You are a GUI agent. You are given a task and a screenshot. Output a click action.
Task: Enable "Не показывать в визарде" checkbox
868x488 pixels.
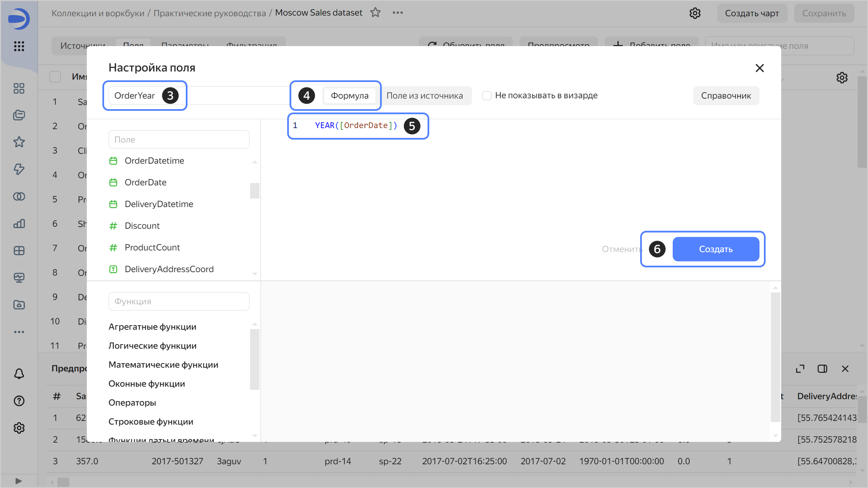pyautogui.click(x=487, y=96)
